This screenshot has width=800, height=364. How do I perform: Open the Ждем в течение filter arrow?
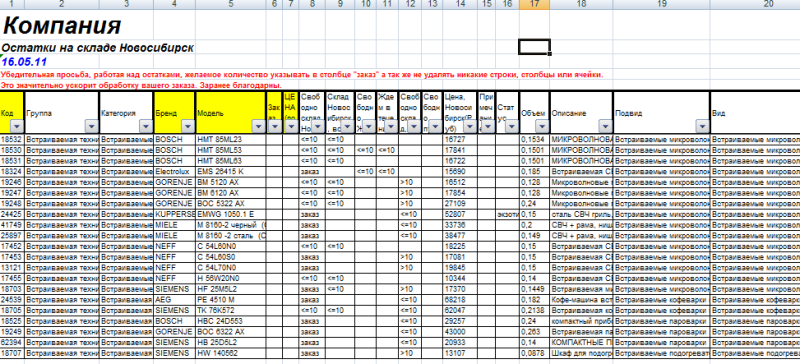(x=391, y=126)
